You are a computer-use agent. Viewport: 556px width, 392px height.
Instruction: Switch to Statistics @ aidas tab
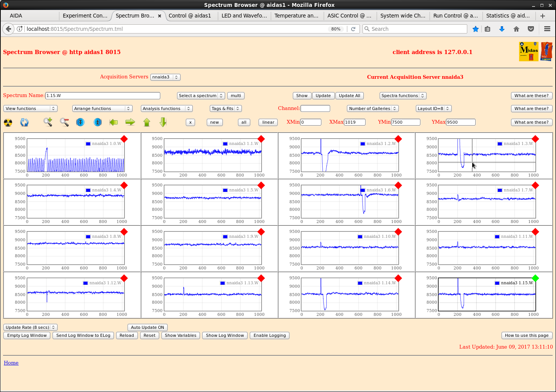pyautogui.click(x=509, y=16)
